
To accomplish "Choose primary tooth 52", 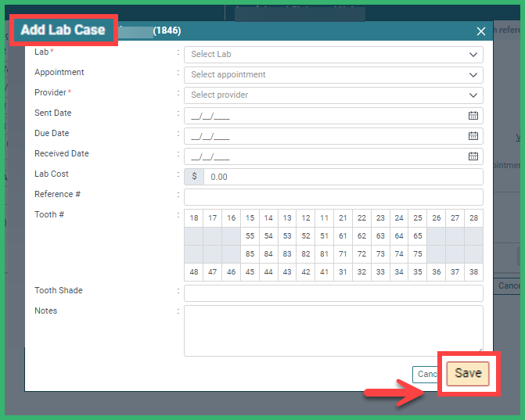I will pyautogui.click(x=306, y=236).
